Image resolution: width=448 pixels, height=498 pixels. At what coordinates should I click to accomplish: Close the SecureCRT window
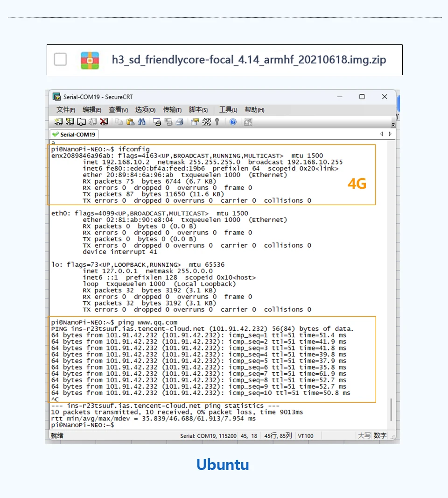point(385,97)
